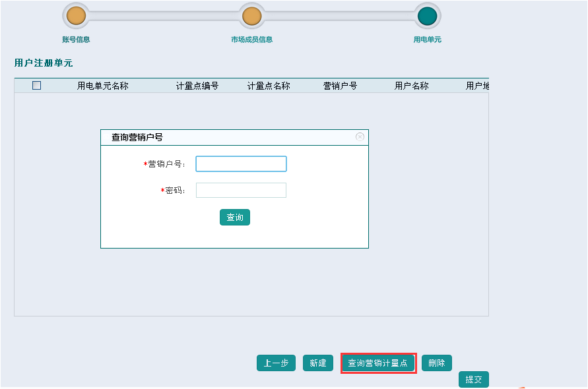Click into the 密码 input field

(241, 191)
